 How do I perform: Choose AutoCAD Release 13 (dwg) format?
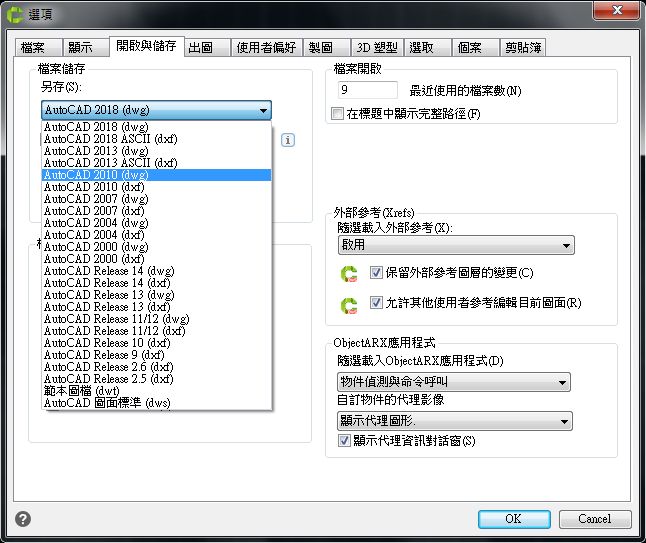(157, 295)
